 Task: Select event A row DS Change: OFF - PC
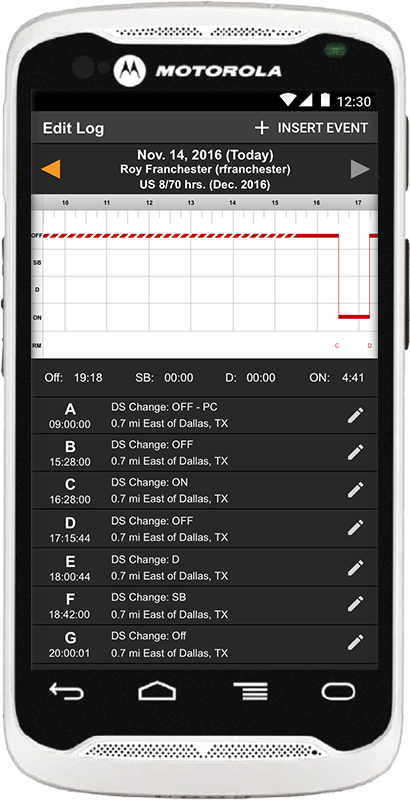click(x=205, y=416)
